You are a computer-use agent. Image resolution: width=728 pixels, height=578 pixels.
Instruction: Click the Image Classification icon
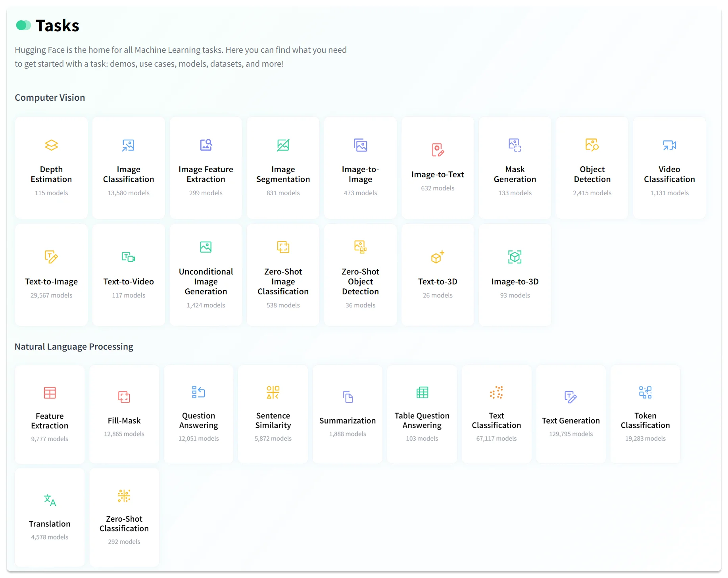click(128, 145)
